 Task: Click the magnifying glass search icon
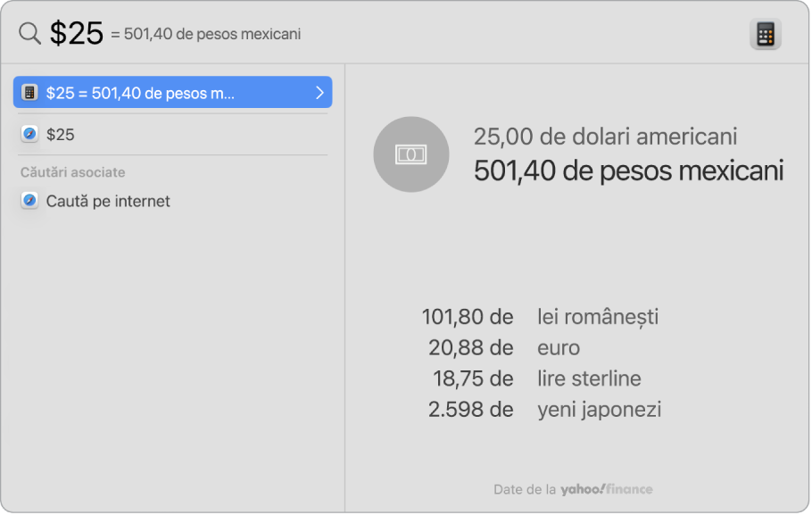click(29, 33)
